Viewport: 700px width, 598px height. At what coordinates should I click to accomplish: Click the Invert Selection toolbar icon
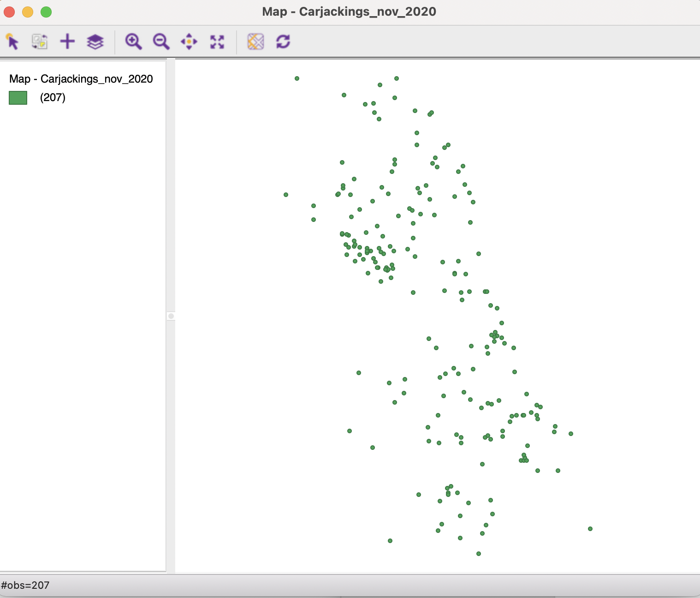40,42
